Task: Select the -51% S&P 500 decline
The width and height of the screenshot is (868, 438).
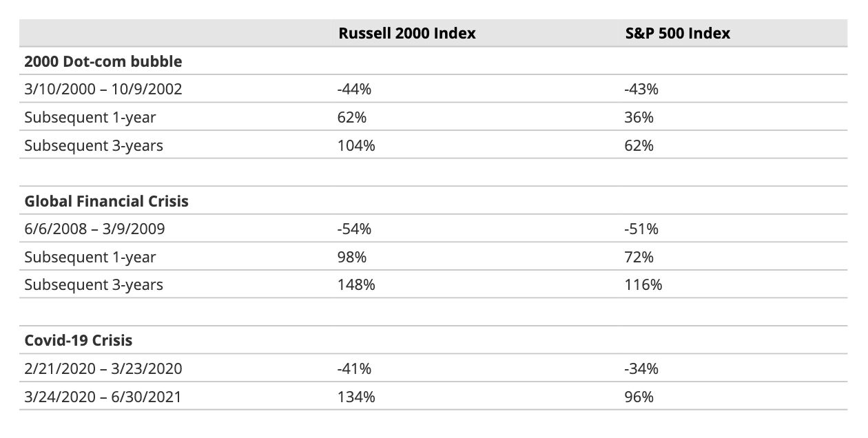Action: [641, 229]
